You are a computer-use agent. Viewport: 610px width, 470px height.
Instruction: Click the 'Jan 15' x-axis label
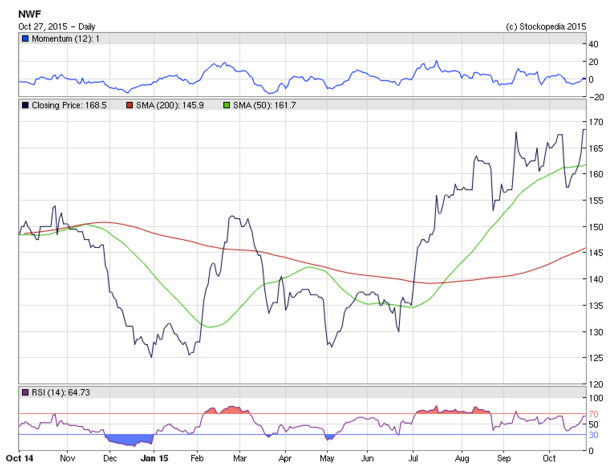154,458
